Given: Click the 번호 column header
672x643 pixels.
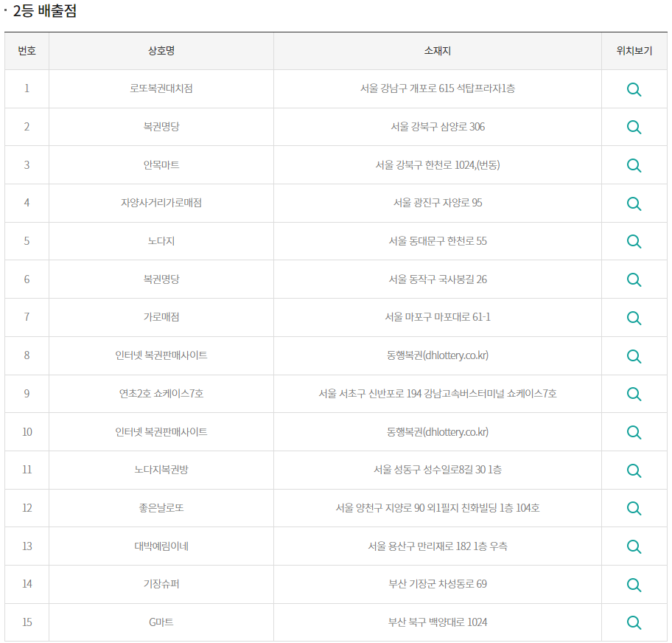Looking at the screenshot, I should tap(27, 51).
